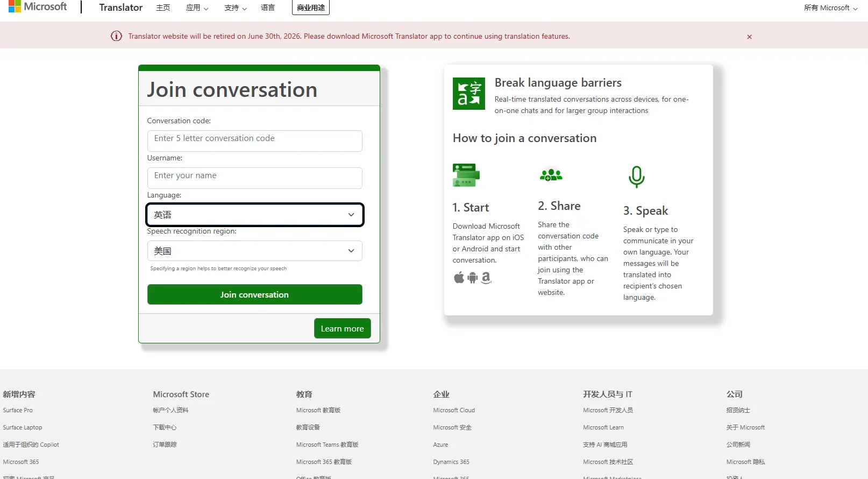This screenshot has width=868, height=479.
Task: Click the Learn more button
Action: tap(342, 328)
